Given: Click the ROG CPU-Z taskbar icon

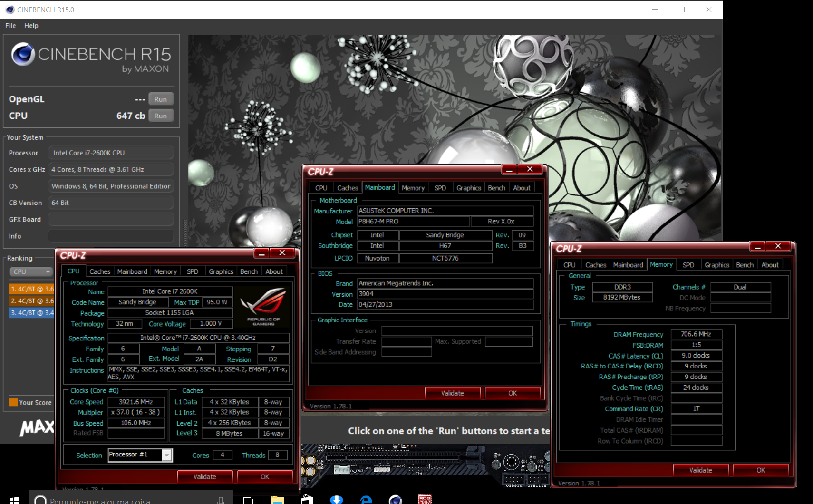Looking at the screenshot, I should point(425,500).
